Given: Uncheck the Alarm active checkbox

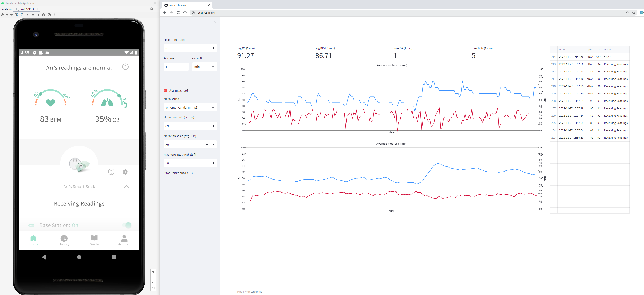Looking at the screenshot, I should (165, 90).
